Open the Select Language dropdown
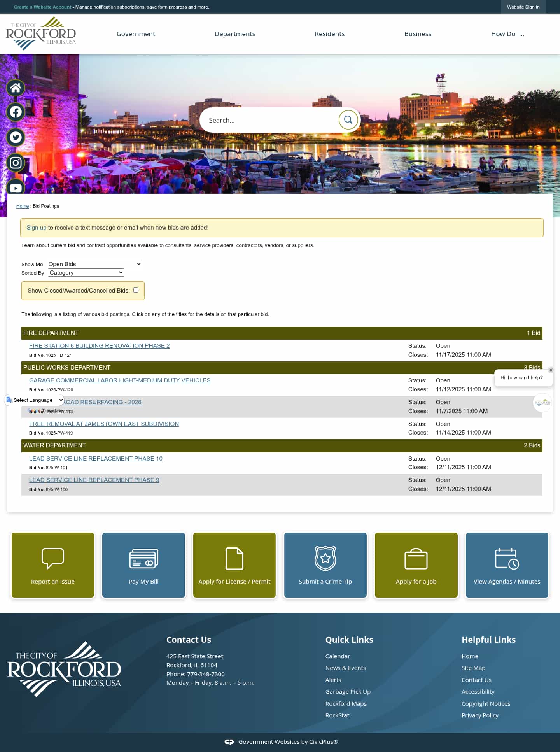This screenshot has width=560, height=752. [x=34, y=400]
